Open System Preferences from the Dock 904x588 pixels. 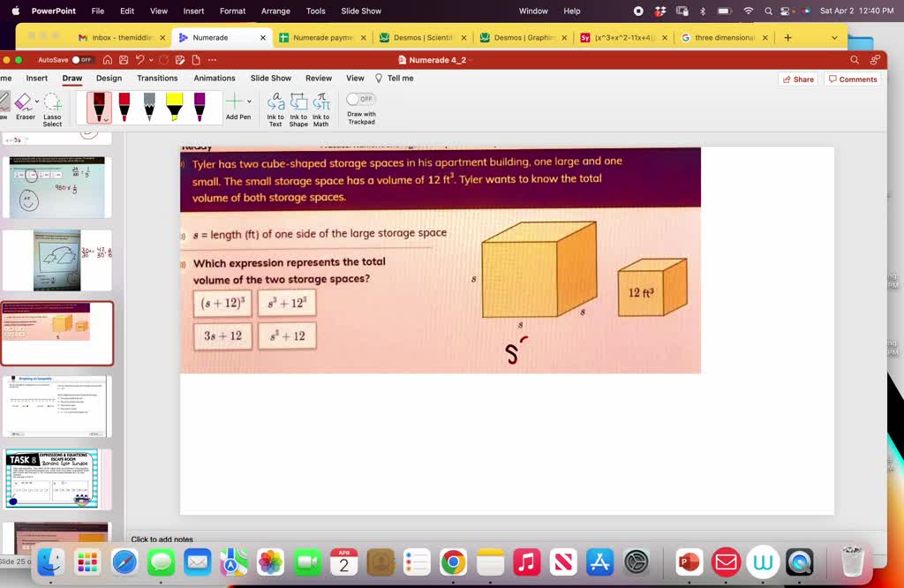pos(637,562)
